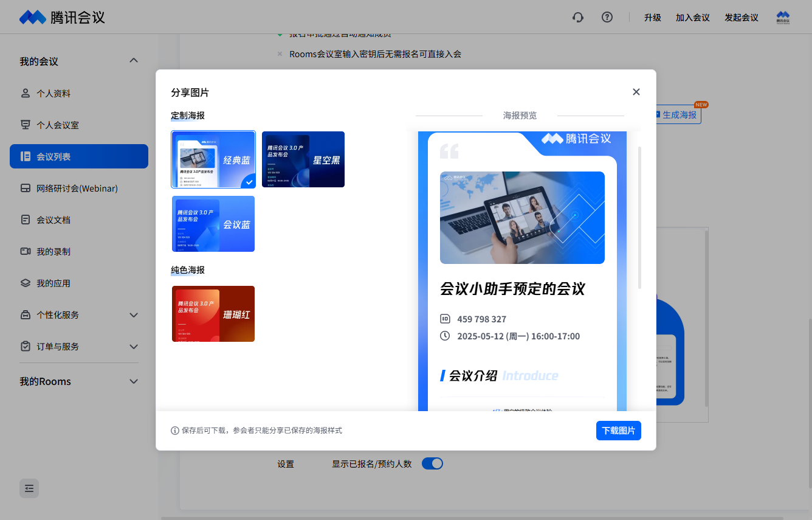The image size is (812, 520).
Task: Open 我的录制 menu item
Action: point(79,251)
